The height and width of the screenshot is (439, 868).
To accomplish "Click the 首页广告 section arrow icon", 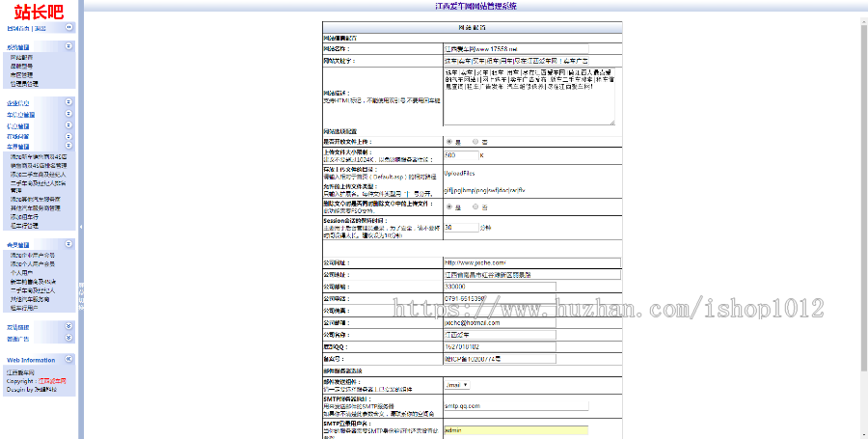I will pyautogui.click(x=68, y=339).
